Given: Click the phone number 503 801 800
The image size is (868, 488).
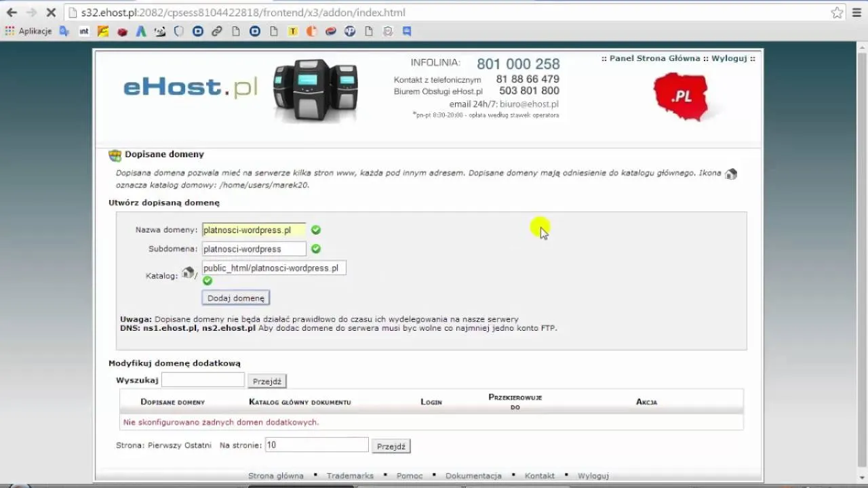Looking at the screenshot, I should tap(529, 91).
